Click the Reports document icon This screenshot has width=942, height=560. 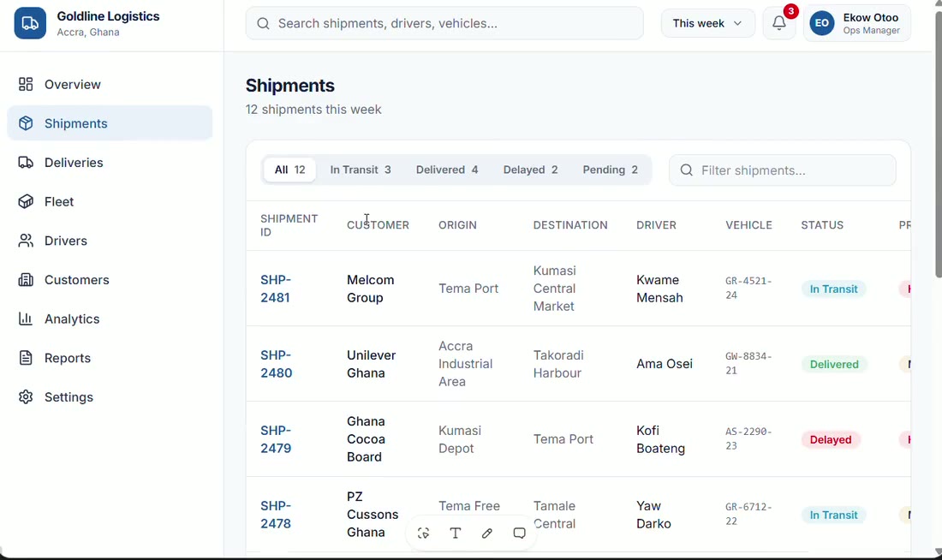click(x=26, y=358)
